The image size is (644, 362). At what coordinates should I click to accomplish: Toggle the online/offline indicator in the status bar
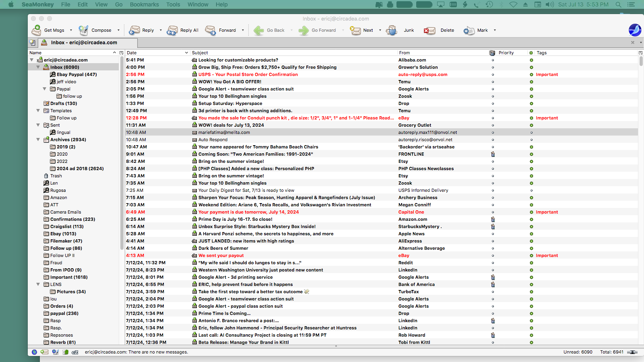point(632,352)
